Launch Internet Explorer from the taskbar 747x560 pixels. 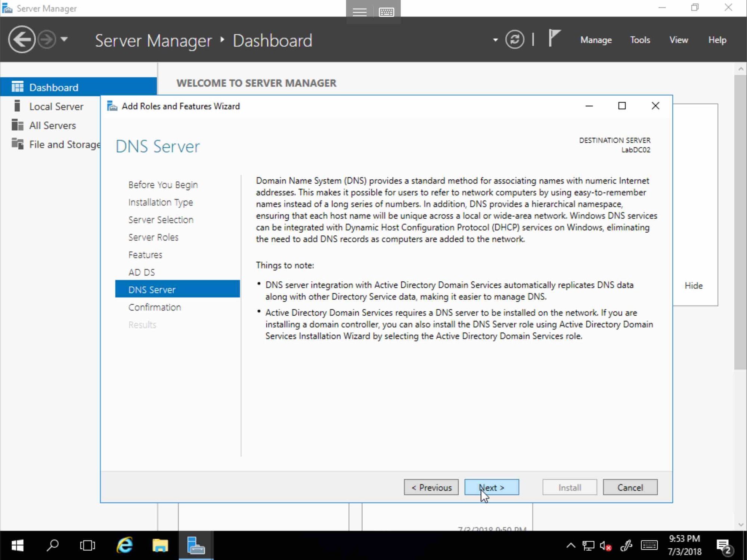(125, 545)
